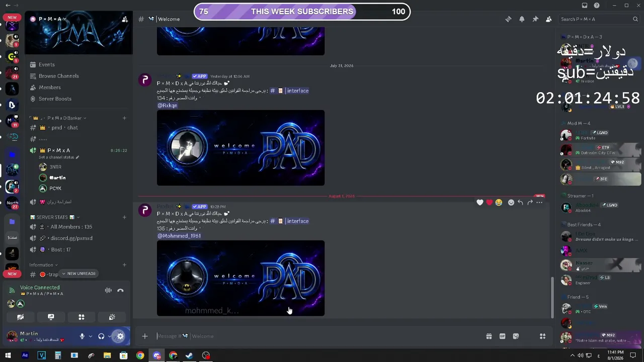Viewport: 644px width, 362px height.
Task: Click the @Rxkqn mention
Action: pos(167,106)
